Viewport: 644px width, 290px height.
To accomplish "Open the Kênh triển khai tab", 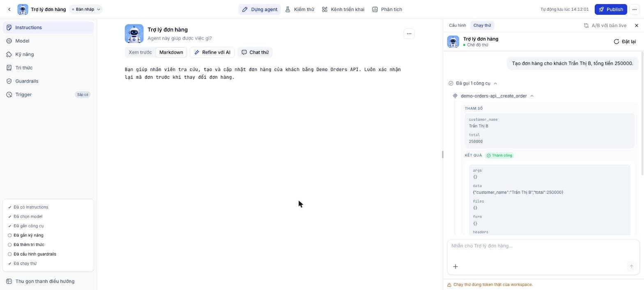I will click(343, 9).
